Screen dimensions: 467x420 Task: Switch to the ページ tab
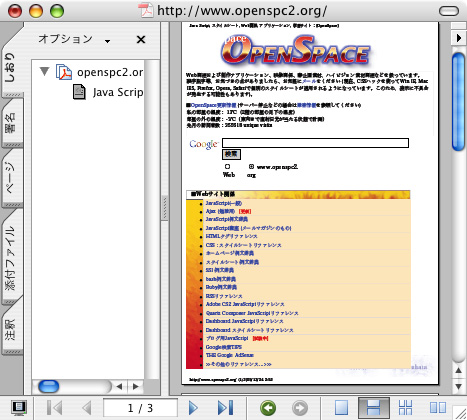click(x=11, y=178)
